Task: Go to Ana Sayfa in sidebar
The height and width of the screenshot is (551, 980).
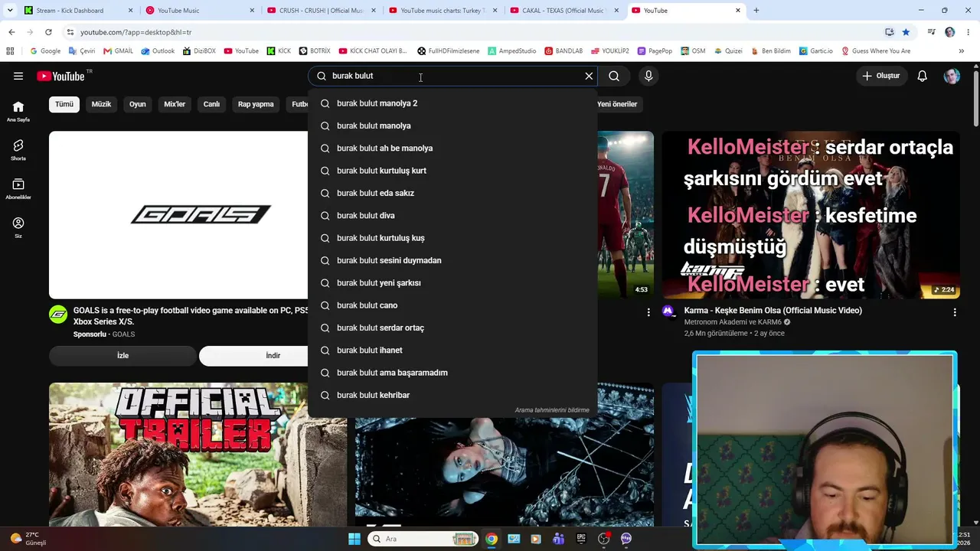Action: click(x=18, y=112)
